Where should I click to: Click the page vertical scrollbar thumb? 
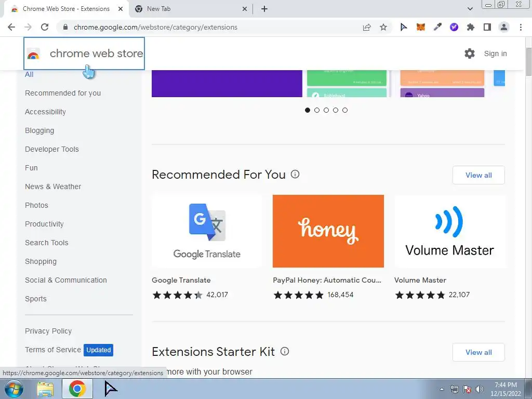(528, 62)
